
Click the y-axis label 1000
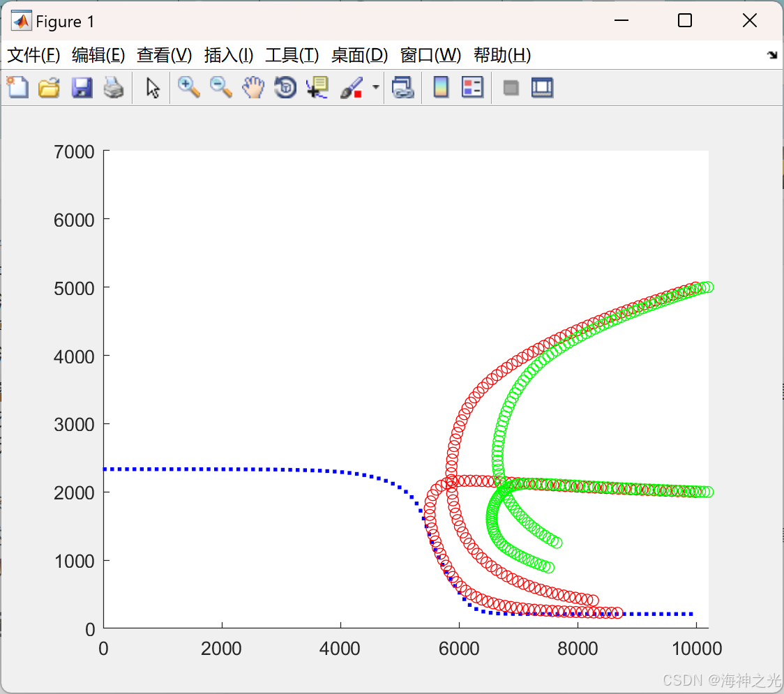pos(74,561)
